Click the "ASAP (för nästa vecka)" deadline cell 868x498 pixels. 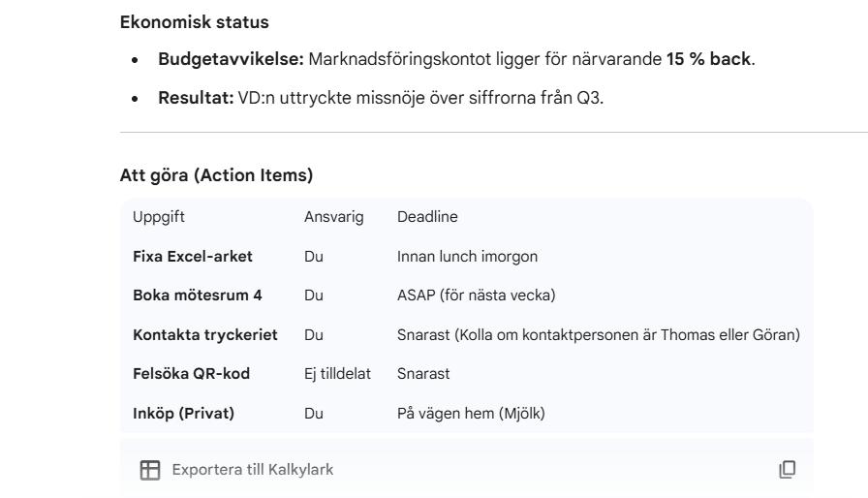click(476, 296)
